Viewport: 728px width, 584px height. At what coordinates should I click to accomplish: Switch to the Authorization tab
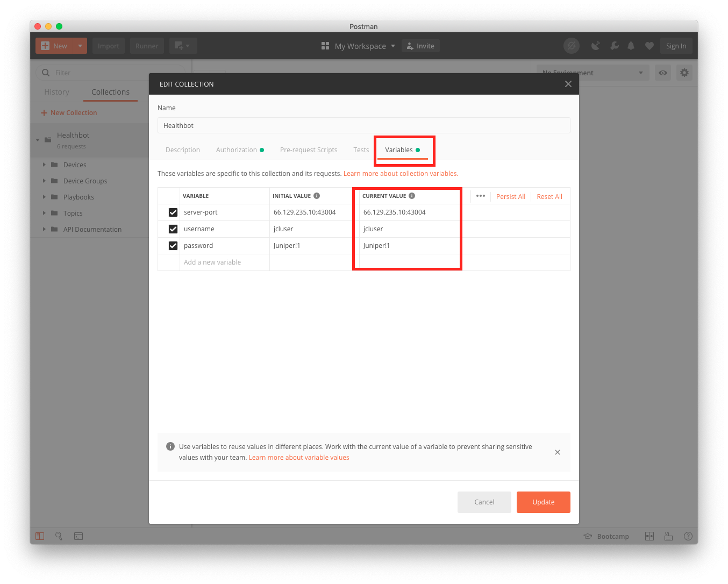point(240,150)
